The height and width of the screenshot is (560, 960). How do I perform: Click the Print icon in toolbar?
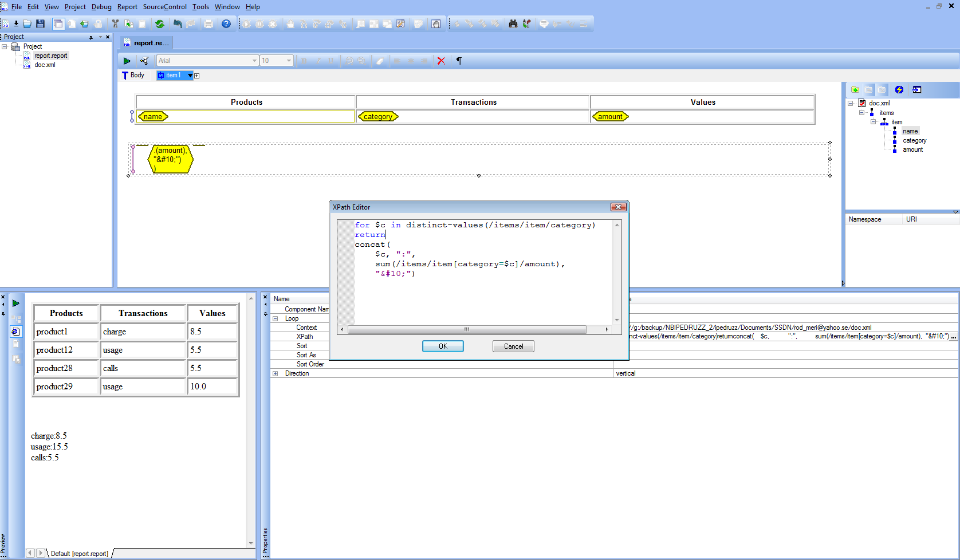click(x=208, y=24)
